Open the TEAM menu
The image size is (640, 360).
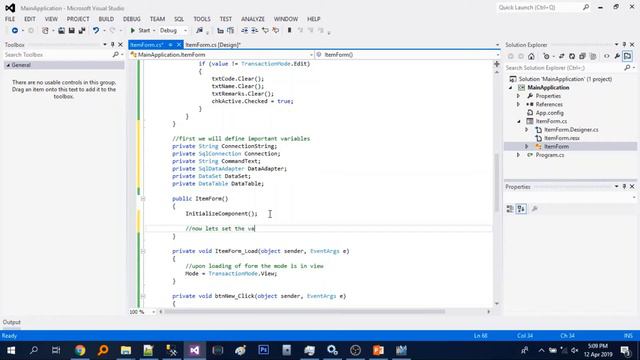click(157, 19)
